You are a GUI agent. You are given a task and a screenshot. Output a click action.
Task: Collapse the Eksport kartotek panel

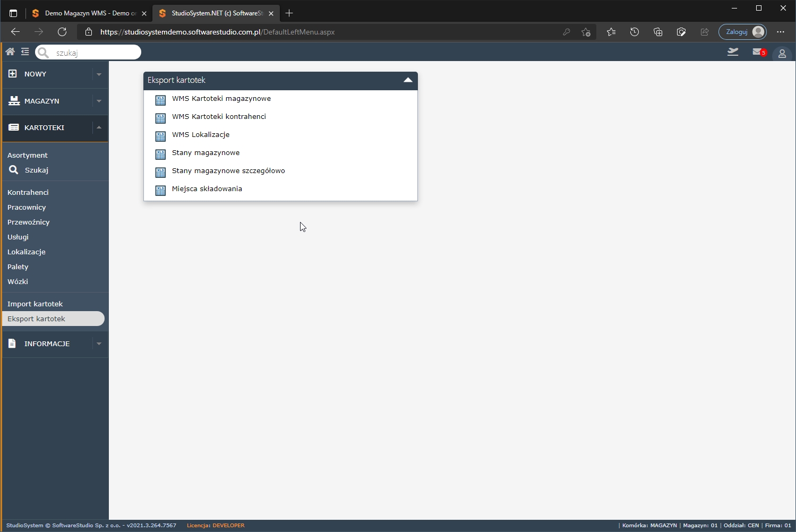(x=408, y=80)
